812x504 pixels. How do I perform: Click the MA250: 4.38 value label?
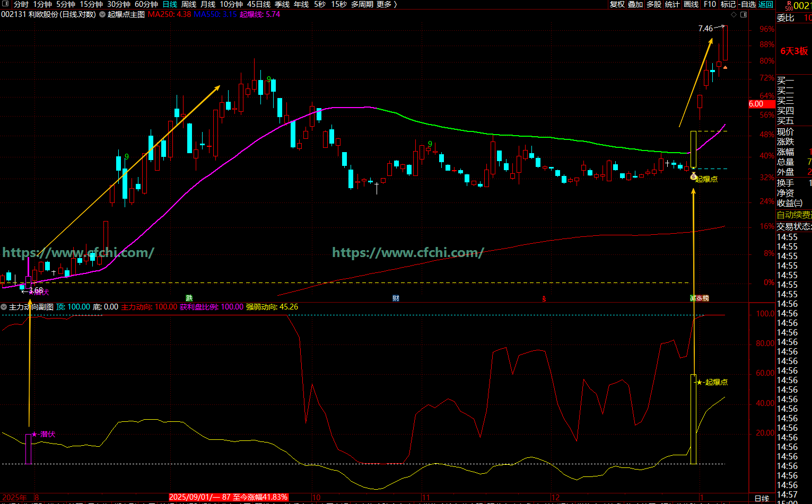click(x=170, y=14)
